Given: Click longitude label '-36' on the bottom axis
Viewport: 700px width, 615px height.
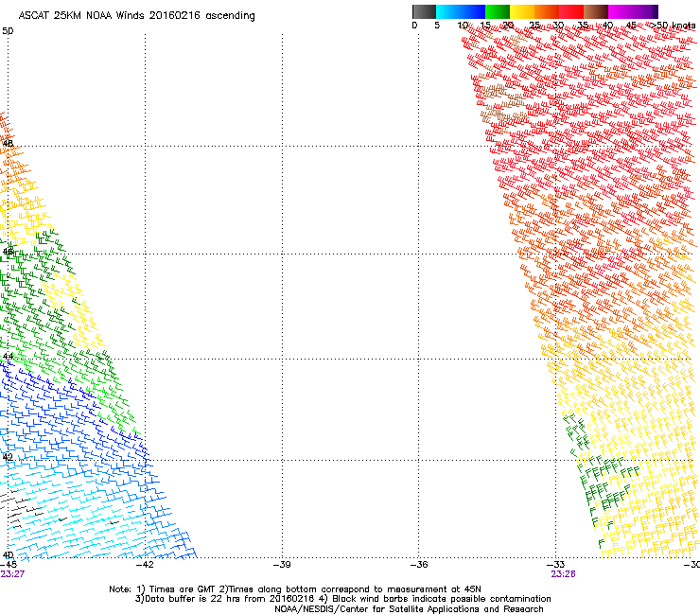Looking at the screenshot, I should (419, 565).
